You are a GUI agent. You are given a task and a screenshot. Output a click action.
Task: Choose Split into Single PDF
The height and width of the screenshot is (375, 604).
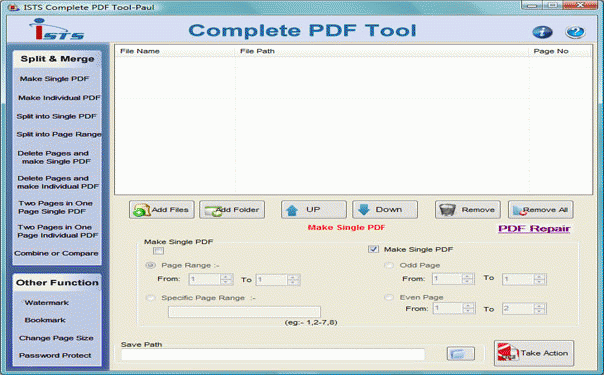click(56, 116)
